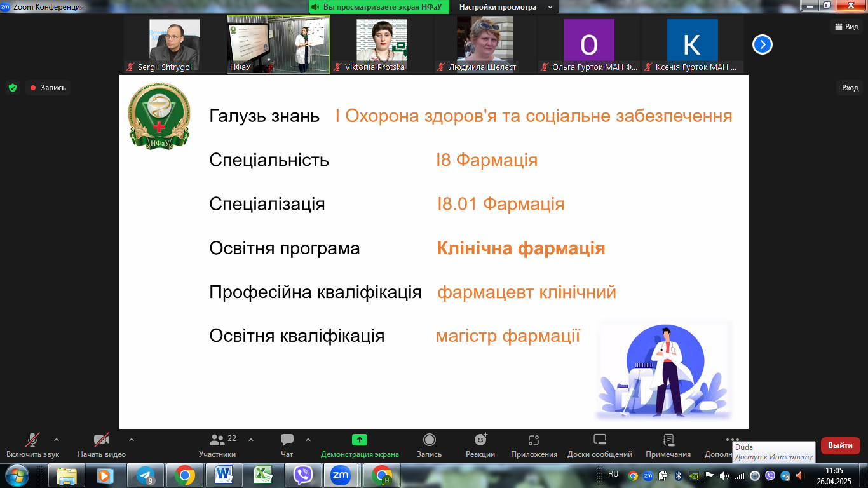The height and width of the screenshot is (488, 868).
Task: Click Action Center flag tray icon
Action: tap(709, 475)
